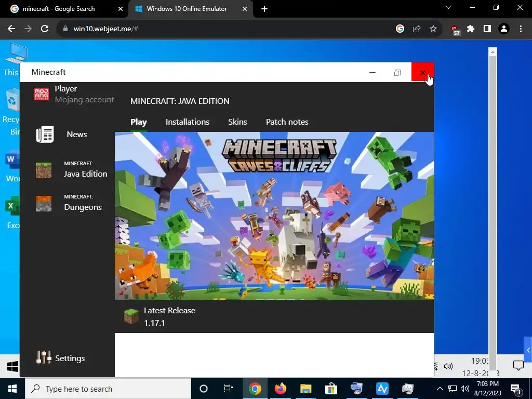
Task: Open the Chrome tab search chevron
Action: click(448, 7)
